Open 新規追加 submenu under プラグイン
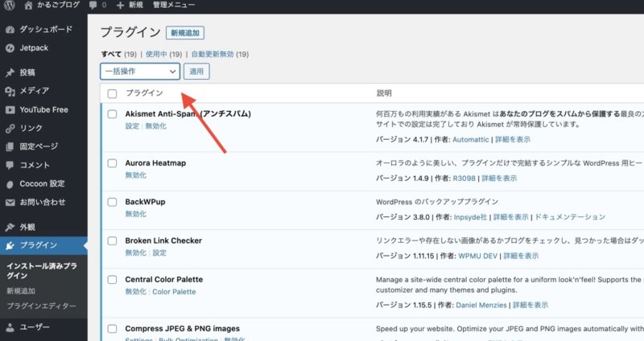The height and width of the screenshot is (341, 644). tap(21, 291)
